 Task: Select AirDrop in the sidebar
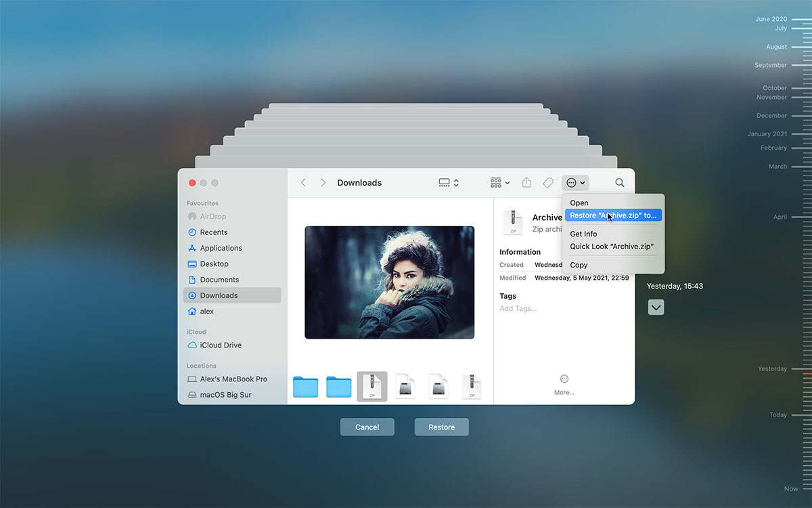pyautogui.click(x=232, y=217)
